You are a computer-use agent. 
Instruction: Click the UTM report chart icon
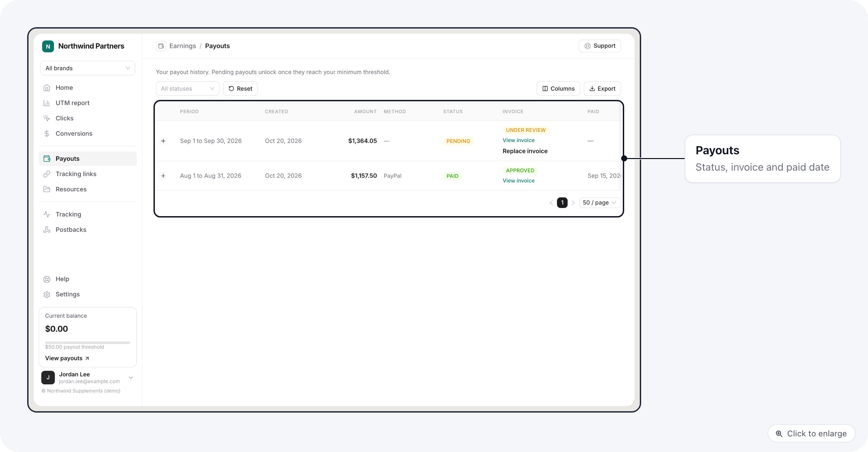[47, 103]
